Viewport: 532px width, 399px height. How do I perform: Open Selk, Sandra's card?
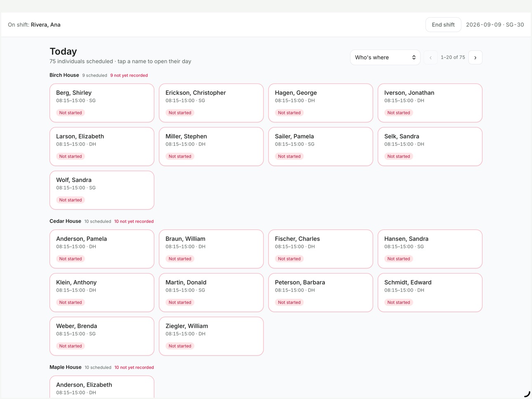(430, 146)
